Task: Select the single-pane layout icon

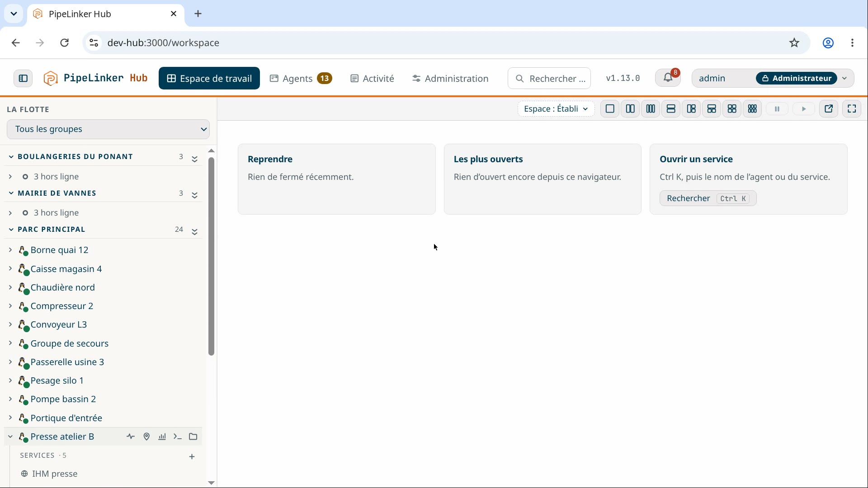Action: pyautogui.click(x=610, y=109)
